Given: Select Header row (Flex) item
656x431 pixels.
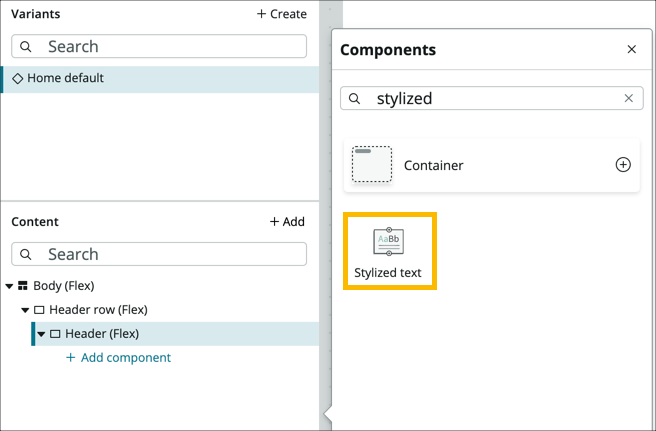Looking at the screenshot, I should click(98, 310).
